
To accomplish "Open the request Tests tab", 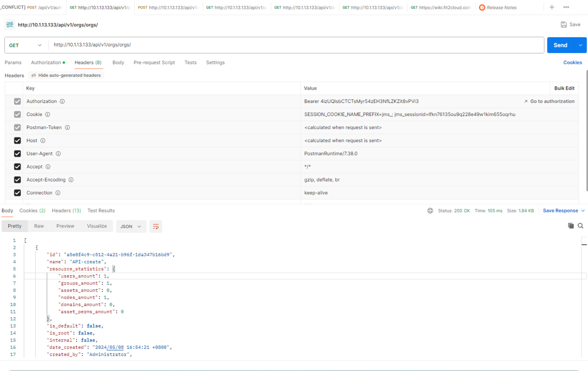I will pos(191,63).
